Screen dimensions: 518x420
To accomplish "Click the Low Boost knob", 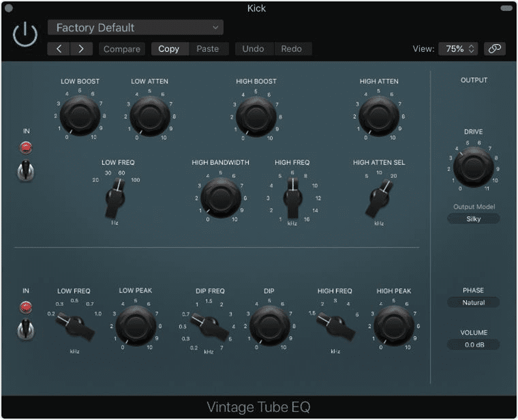I will tap(80, 116).
